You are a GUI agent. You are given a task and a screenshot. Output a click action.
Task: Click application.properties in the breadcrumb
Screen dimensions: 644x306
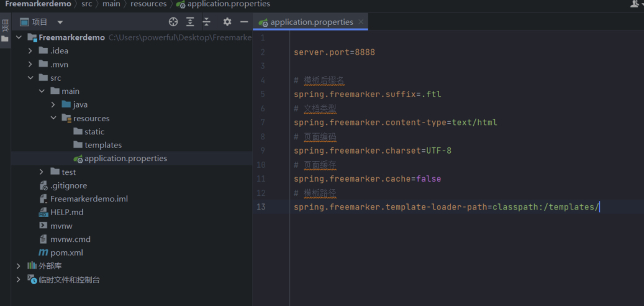[x=229, y=4]
